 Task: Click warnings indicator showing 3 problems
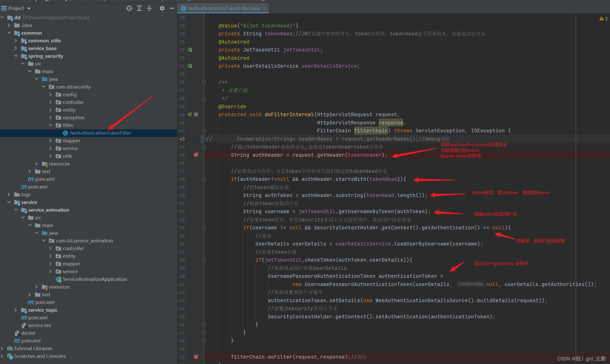tap(603, 19)
